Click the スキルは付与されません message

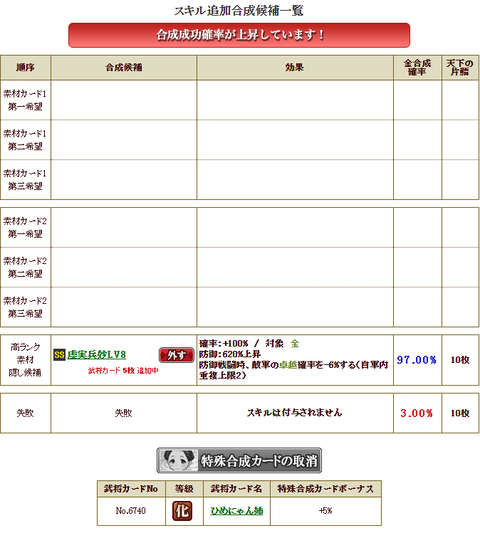(295, 413)
